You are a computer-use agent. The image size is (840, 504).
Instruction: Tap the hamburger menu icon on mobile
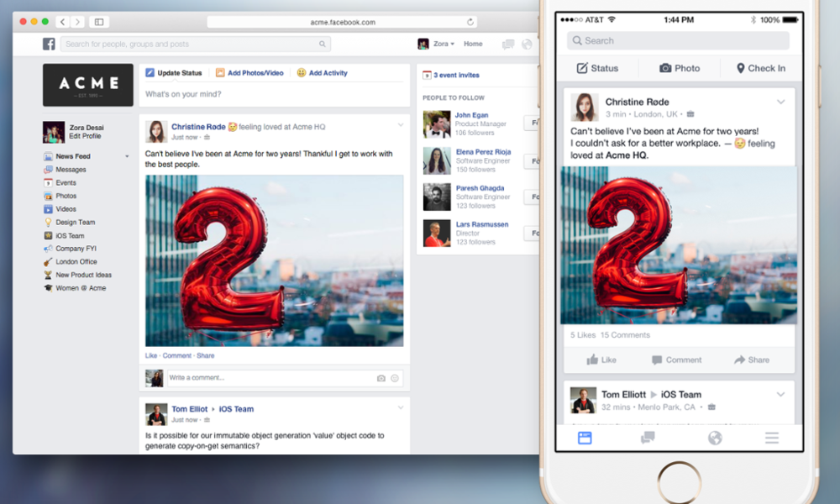(x=771, y=438)
